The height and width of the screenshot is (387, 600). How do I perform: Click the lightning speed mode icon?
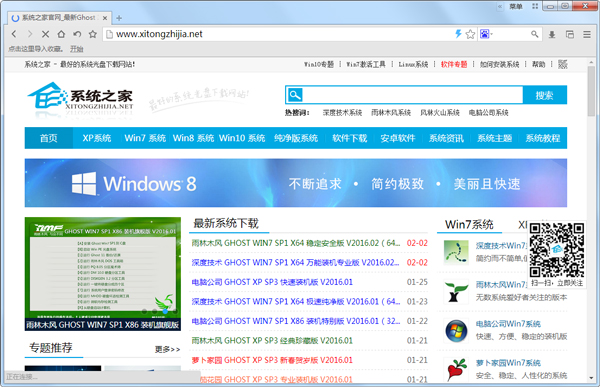tap(458, 34)
